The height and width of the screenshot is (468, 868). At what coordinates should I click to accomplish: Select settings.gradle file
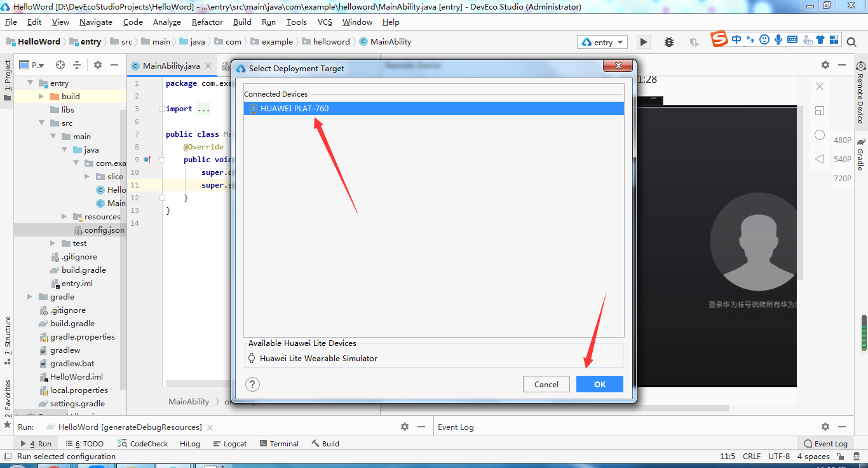[71, 404]
